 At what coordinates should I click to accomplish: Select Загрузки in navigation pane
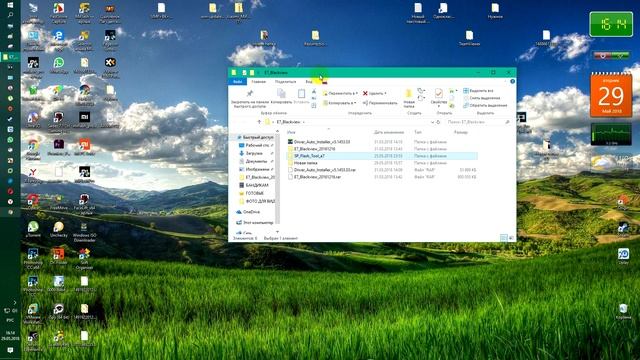256,153
